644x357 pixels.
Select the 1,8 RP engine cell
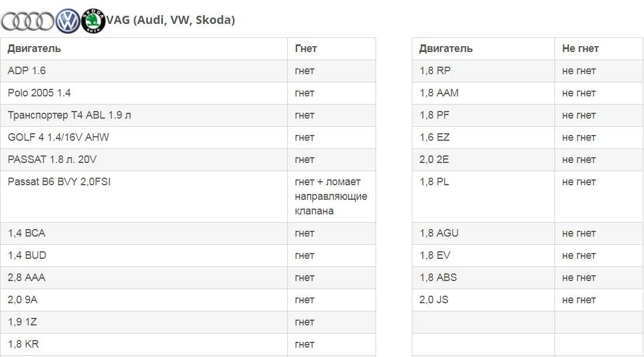483,71
